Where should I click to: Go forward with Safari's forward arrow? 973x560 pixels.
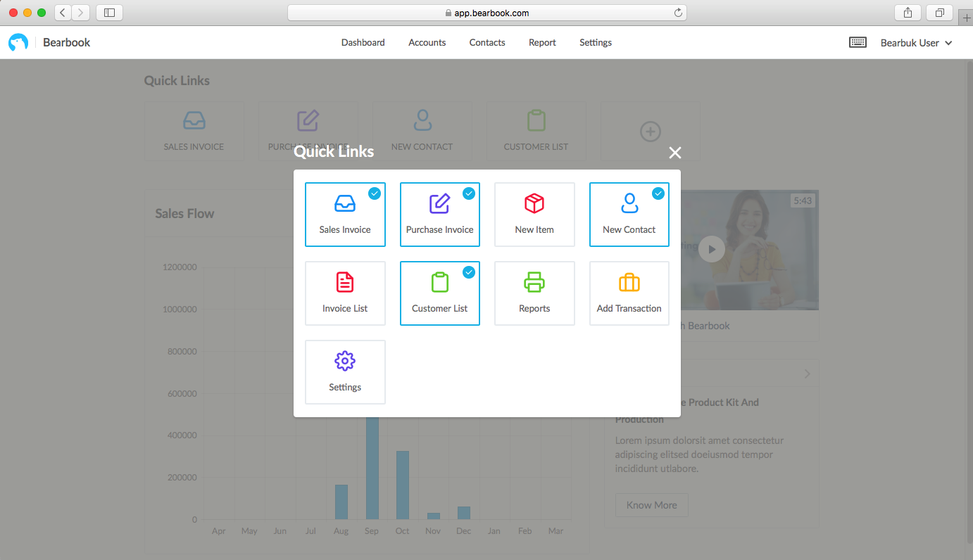[81, 13]
